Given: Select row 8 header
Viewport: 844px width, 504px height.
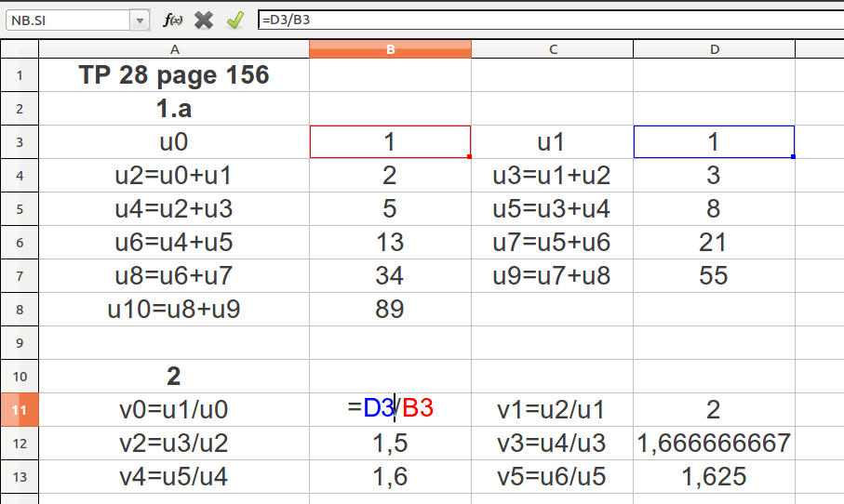Looking at the screenshot, I should click(19, 309).
